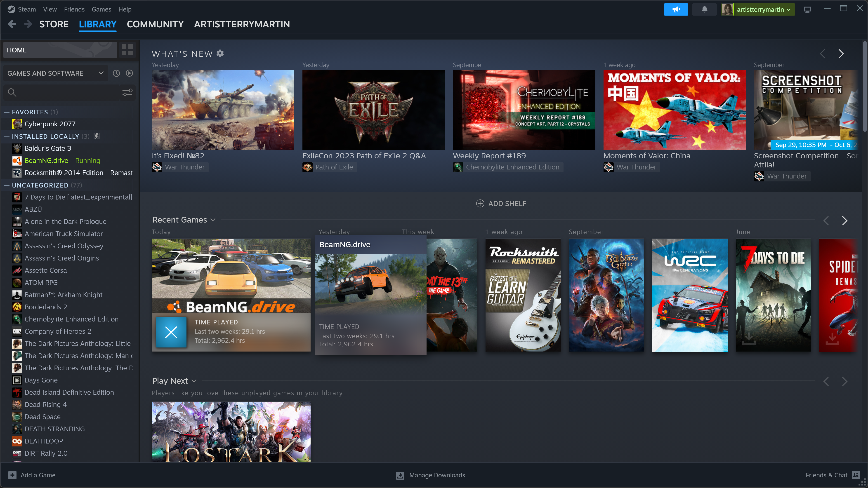Screen dimensions: 868x488
Task: Open the notifications bell
Action: pyautogui.click(x=704, y=9)
